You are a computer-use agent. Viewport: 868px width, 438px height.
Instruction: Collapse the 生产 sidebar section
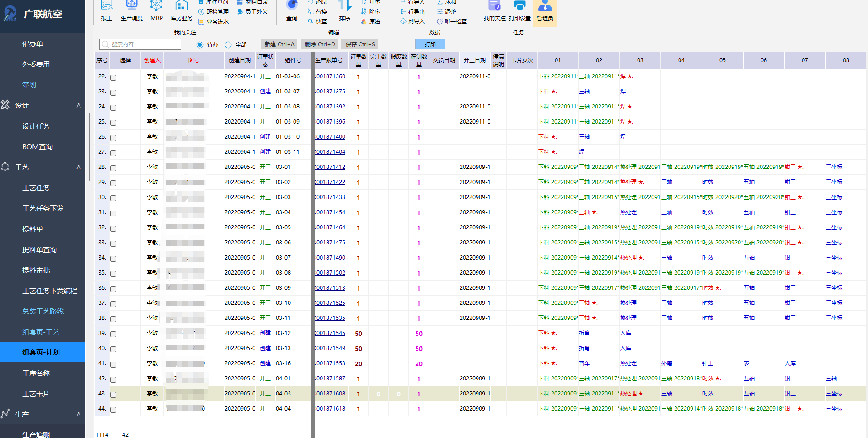click(x=79, y=414)
